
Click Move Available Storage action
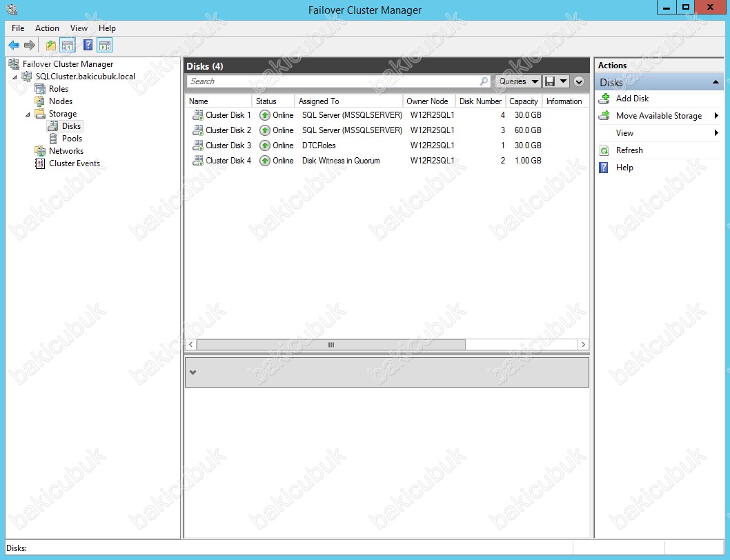(x=659, y=115)
